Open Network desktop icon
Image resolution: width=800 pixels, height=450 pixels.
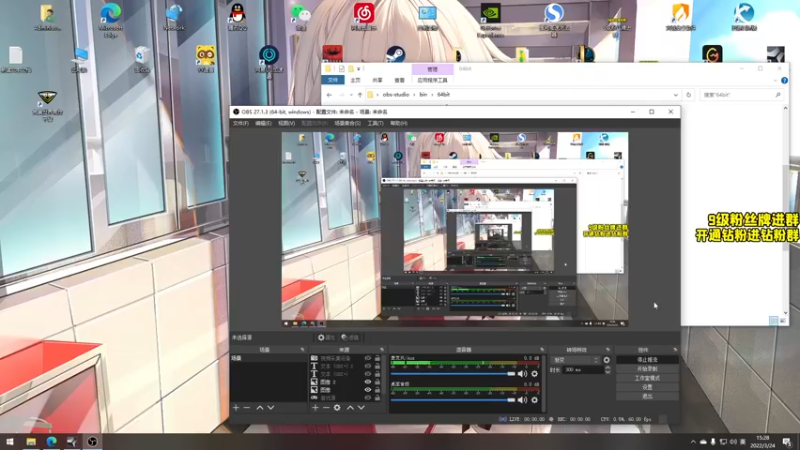pyautogui.click(x=174, y=16)
